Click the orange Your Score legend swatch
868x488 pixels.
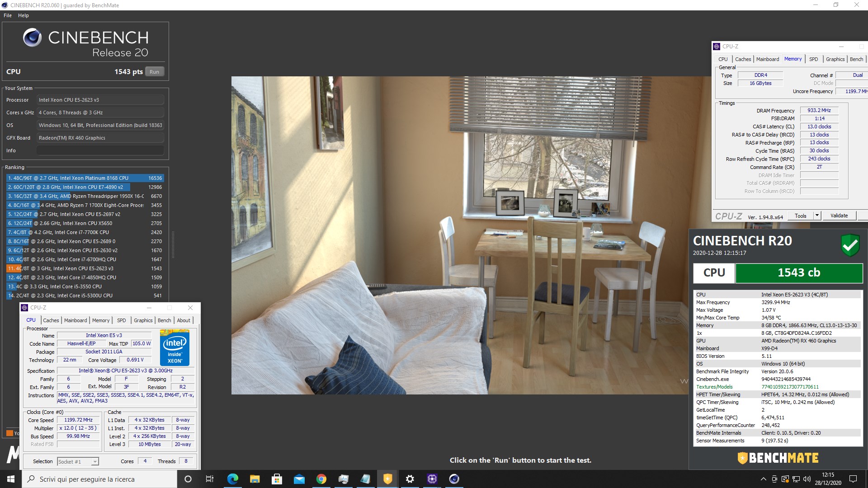[9, 433]
